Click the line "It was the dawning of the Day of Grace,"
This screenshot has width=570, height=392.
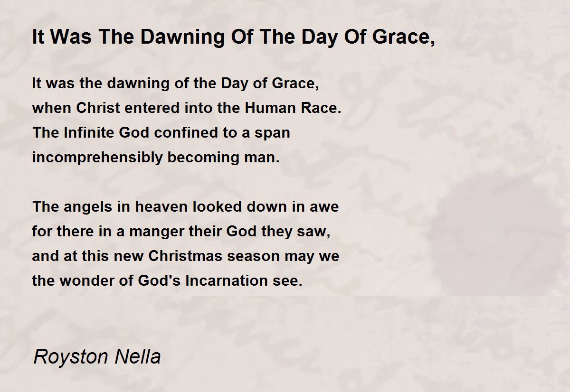tap(175, 84)
